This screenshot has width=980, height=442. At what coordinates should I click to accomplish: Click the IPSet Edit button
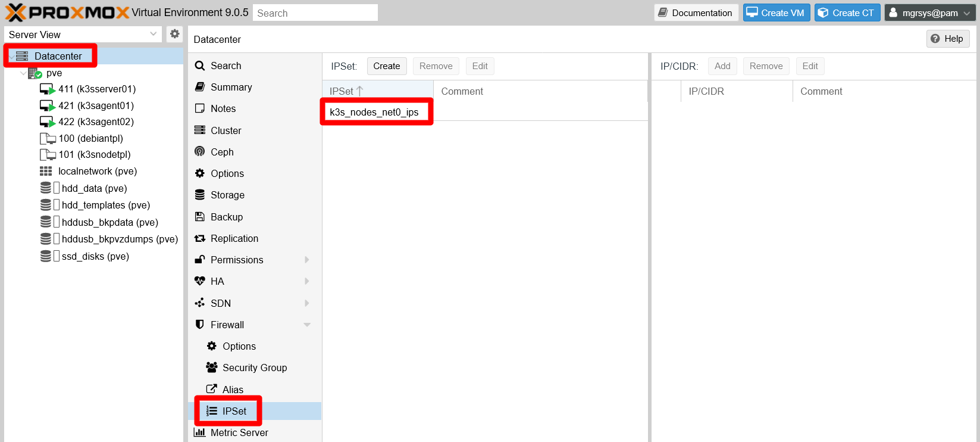tap(480, 66)
